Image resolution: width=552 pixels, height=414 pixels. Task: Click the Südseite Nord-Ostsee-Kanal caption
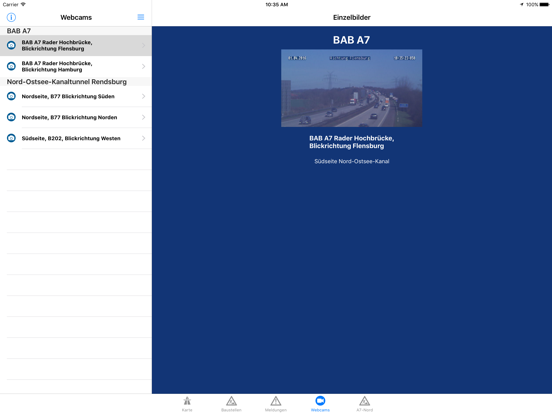click(352, 161)
